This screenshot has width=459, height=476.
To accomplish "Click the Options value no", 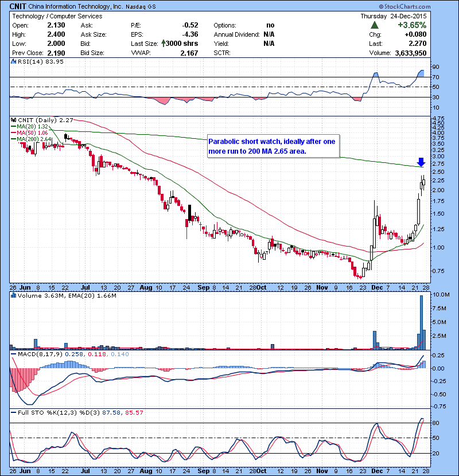I will coord(270,25).
